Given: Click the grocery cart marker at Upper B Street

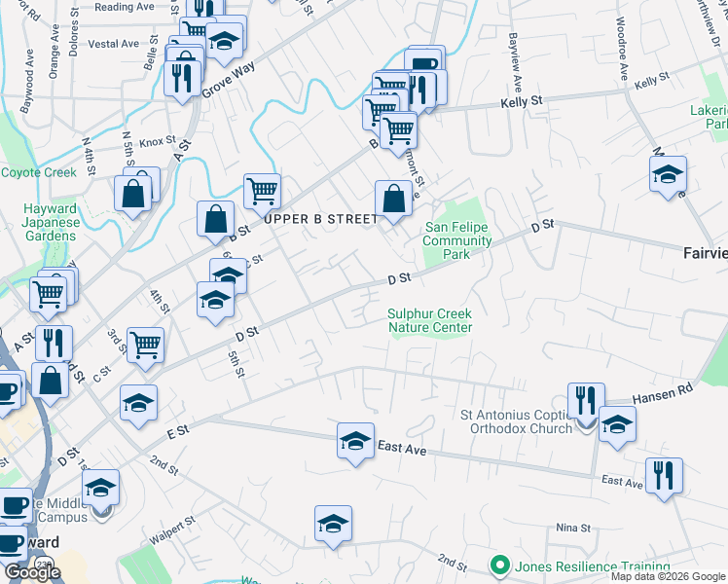Looking at the screenshot, I should [x=263, y=195].
